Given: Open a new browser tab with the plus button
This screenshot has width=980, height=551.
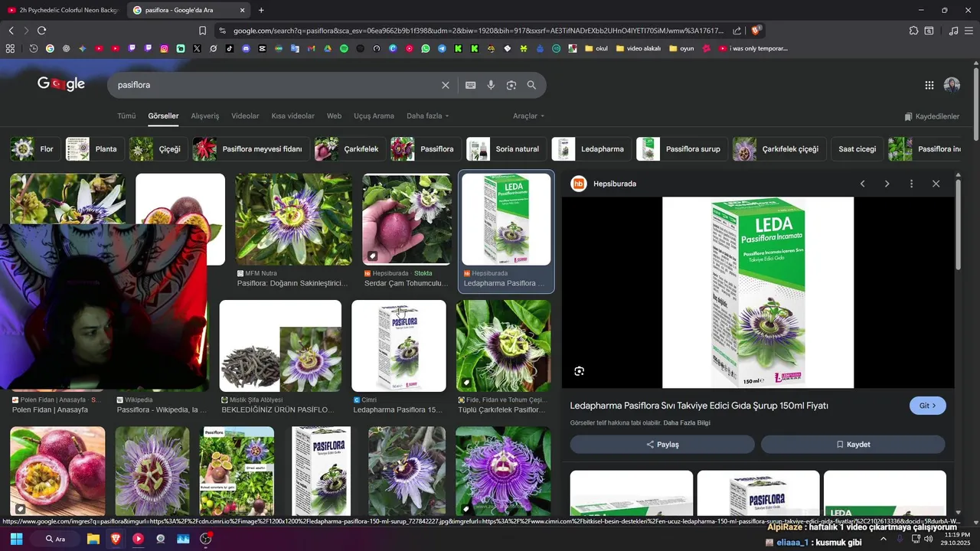Looking at the screenshot, I should tap(261, 10).
